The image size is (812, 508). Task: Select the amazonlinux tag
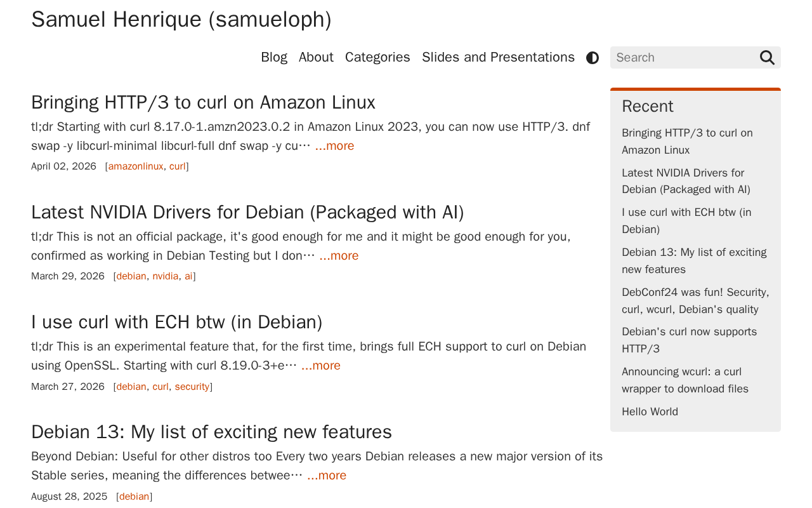[x=136, y=166]
